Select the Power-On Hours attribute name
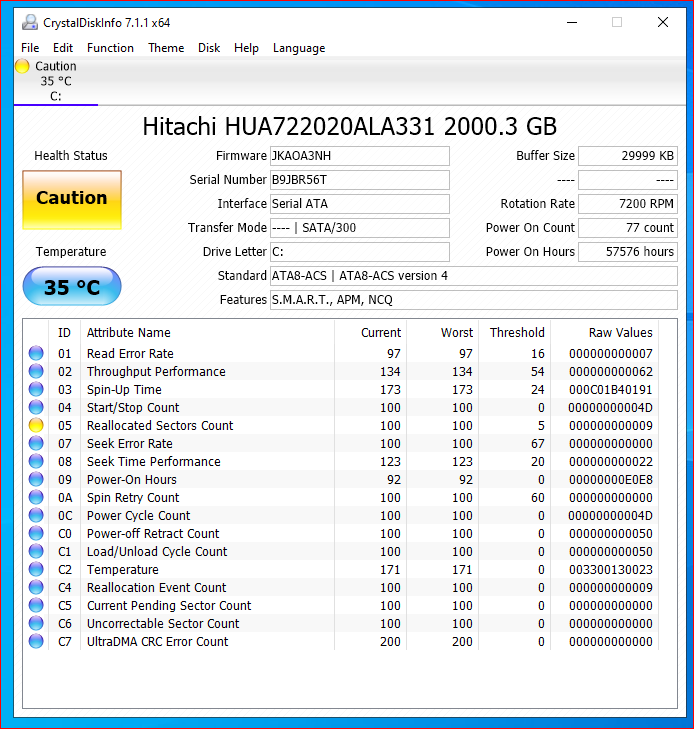Screen dimensions: 694x729 [x=132, y=480]
